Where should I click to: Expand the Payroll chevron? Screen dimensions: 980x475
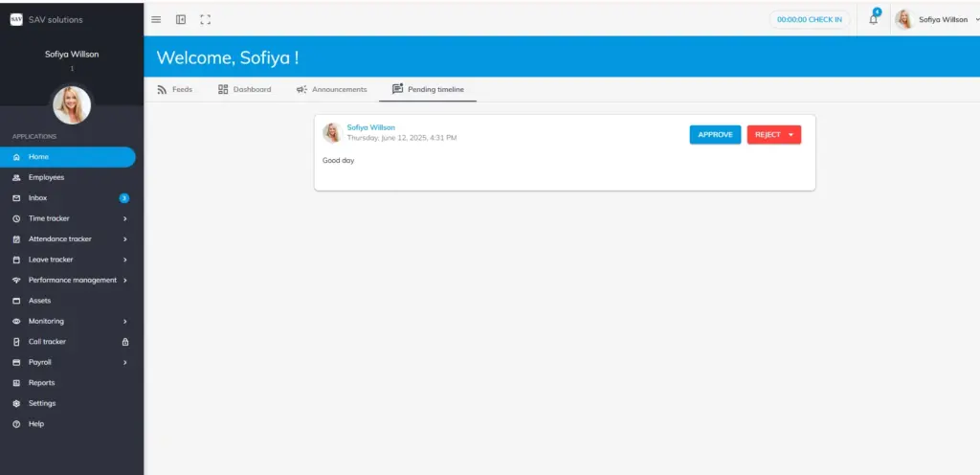click(x=125, y=363)
